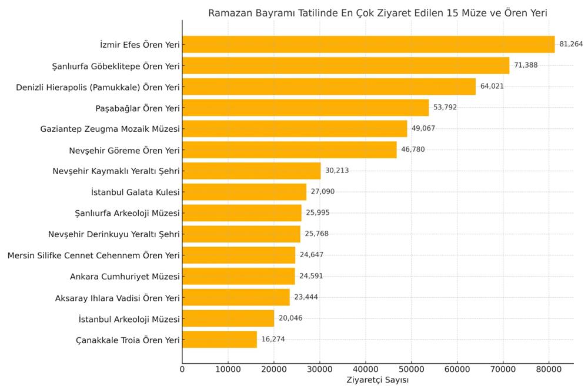Click the Ziyaretçi Sayısı axis label
This screenshot has width=588, height=392.
(x=377, y=380)
